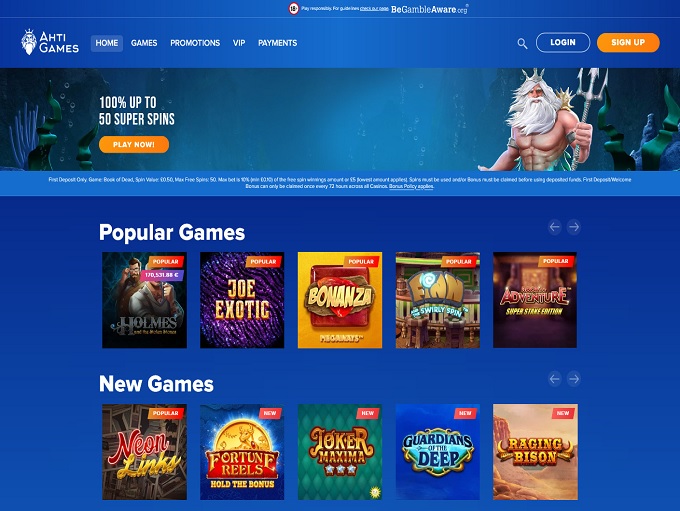Click the search magnifier icon
680x511 pixels.
522,43
